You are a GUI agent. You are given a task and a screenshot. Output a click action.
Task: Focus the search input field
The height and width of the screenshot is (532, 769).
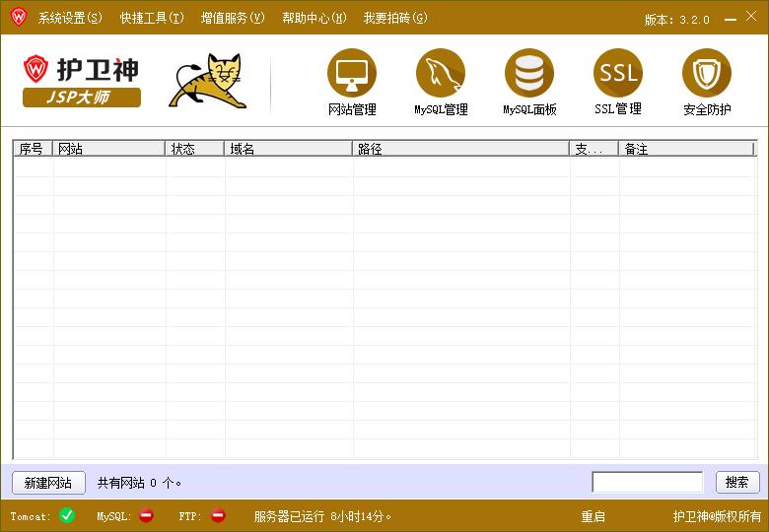click(x=648, y=482)
